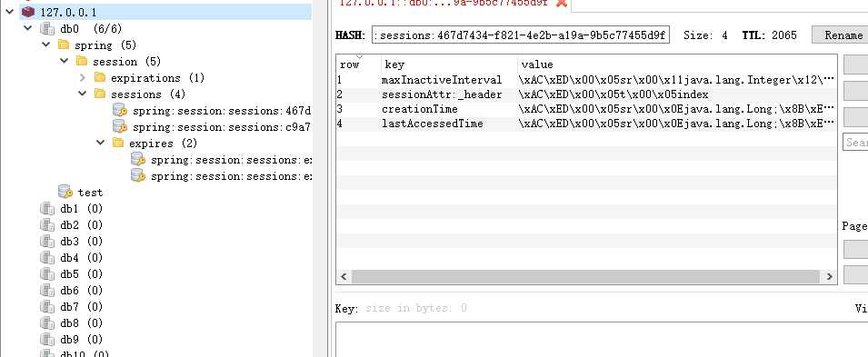Click the db6 database icon
This screenshot has height=357, width=868.
click(47, 290)
